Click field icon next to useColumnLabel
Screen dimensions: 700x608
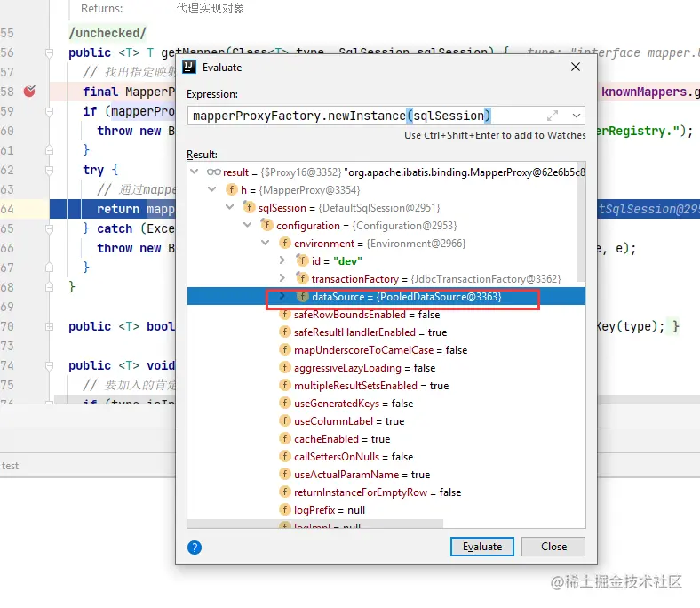[284, 420]
